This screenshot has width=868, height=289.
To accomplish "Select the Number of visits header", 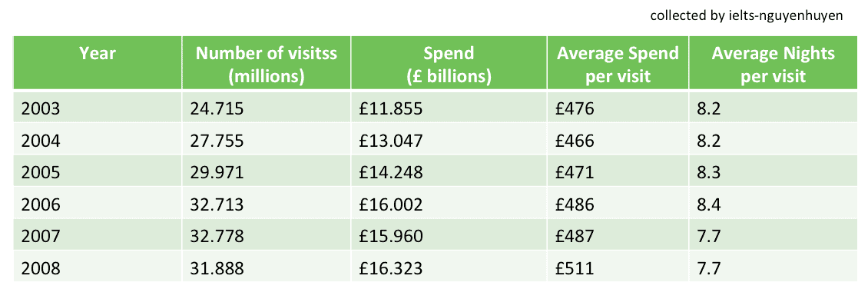I will [267, 62].
